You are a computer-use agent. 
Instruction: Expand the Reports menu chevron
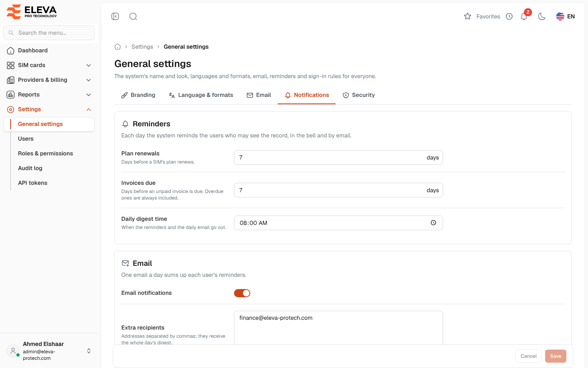tap(89, 95)
